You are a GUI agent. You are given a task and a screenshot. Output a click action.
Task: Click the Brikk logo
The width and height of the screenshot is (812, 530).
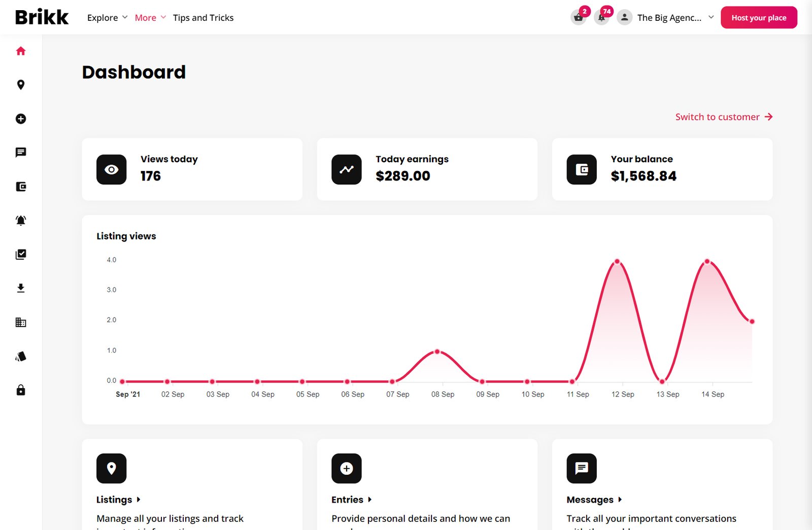click(42, 17)
